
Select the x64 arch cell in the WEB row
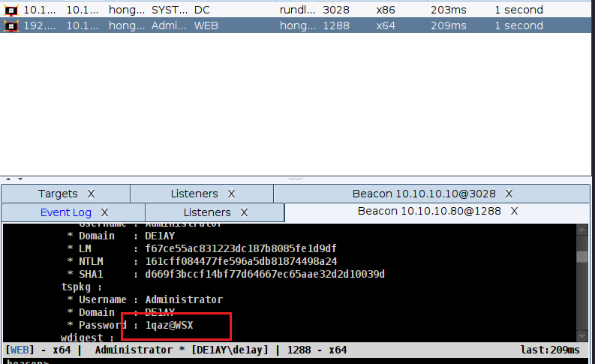point(386,26)
